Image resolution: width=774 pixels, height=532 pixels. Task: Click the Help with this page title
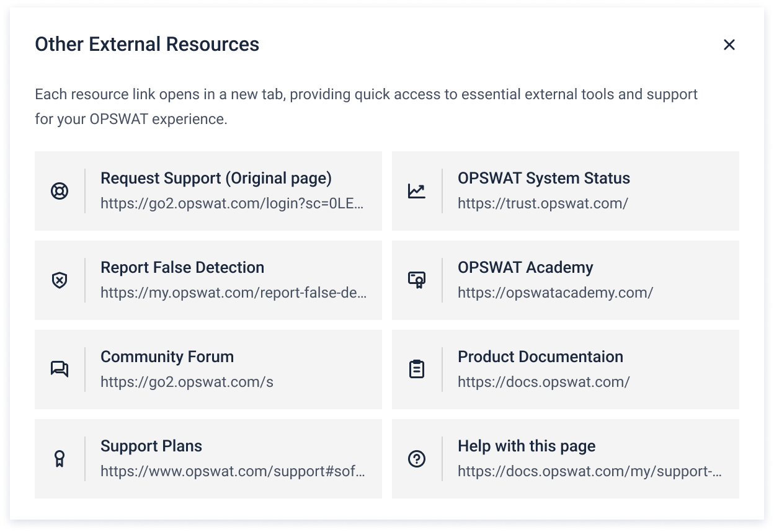(x=527, y=446)
